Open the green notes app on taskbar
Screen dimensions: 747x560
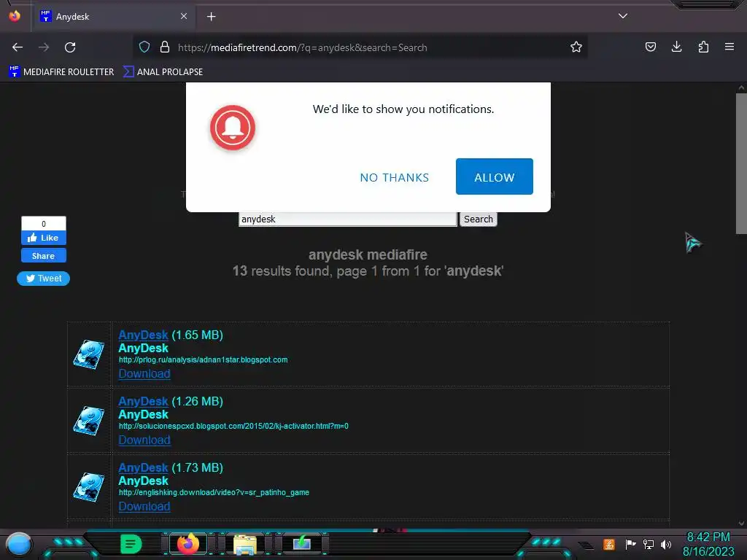coord(131,544)
